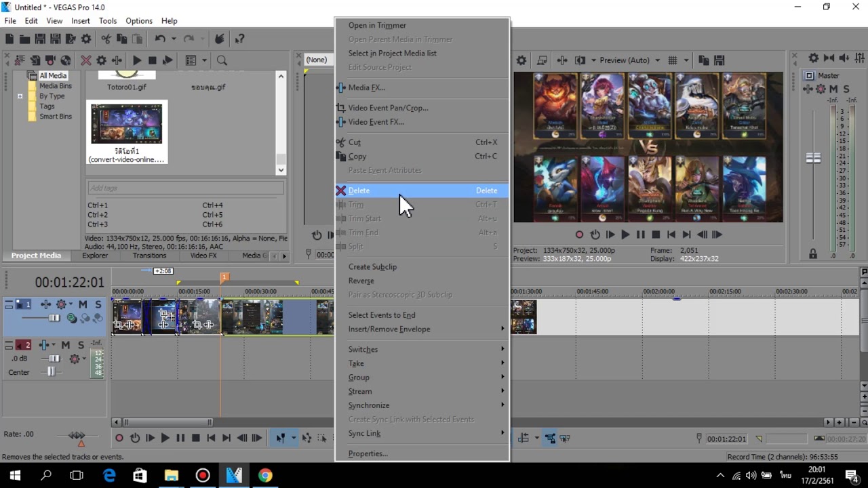Click the Capture Video icon in Project Media
The height and width of the screenshot is (488, 868).
pos(50,60)
